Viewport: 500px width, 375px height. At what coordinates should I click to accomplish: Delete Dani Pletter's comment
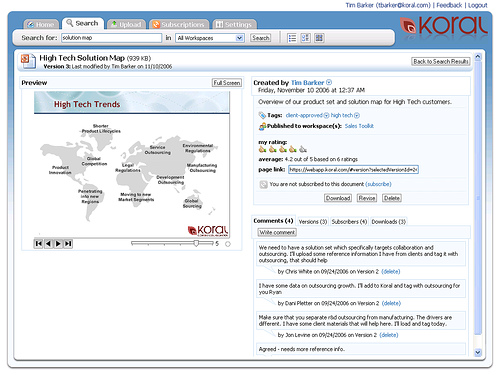coord(391,303)
